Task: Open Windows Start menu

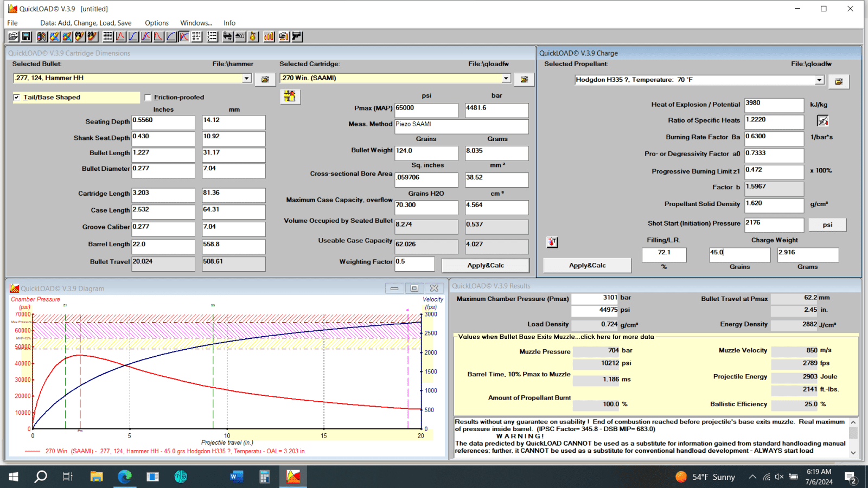Action: [14, 477]
